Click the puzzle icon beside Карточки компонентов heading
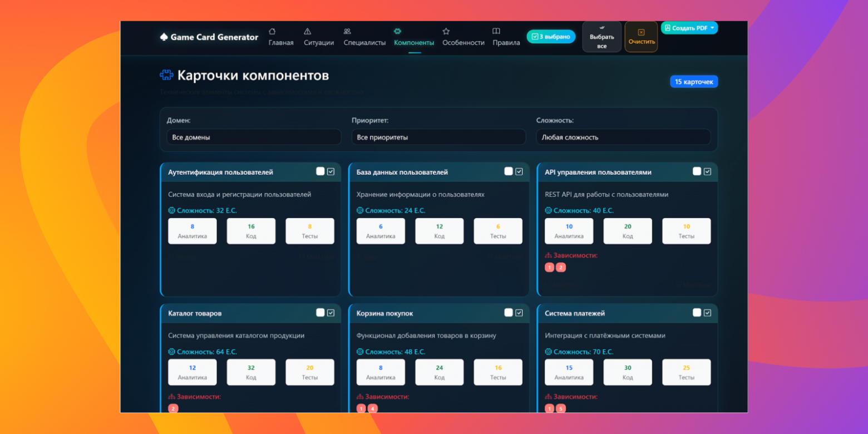 [x=165, y=74]
